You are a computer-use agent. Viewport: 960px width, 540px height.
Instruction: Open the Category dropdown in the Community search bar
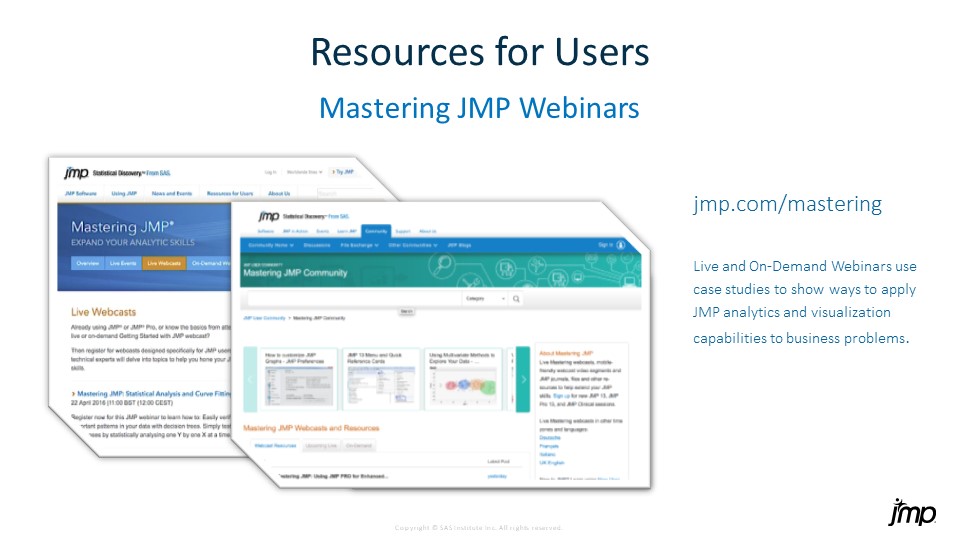point(486,299)
